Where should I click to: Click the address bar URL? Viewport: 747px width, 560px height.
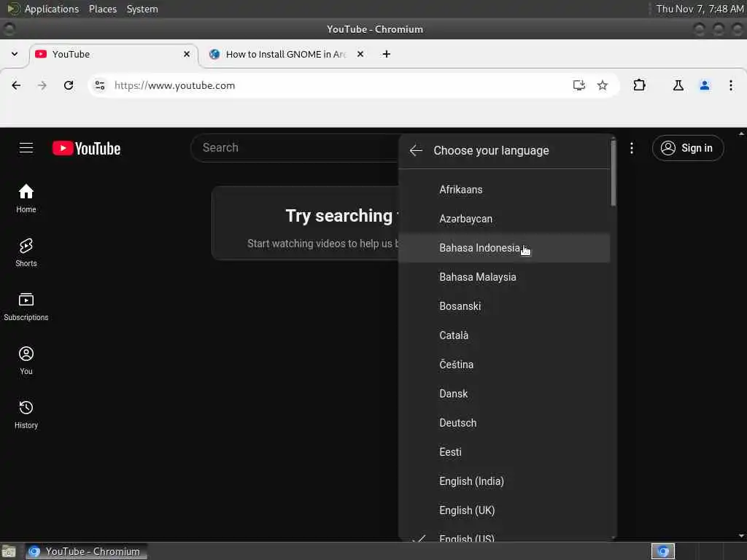(174, 85)
